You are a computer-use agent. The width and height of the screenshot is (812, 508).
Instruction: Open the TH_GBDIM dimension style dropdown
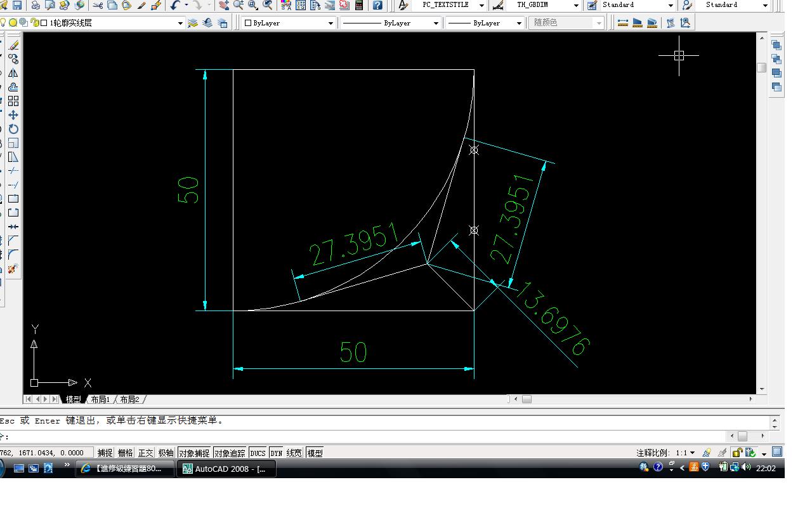[576, 5]
